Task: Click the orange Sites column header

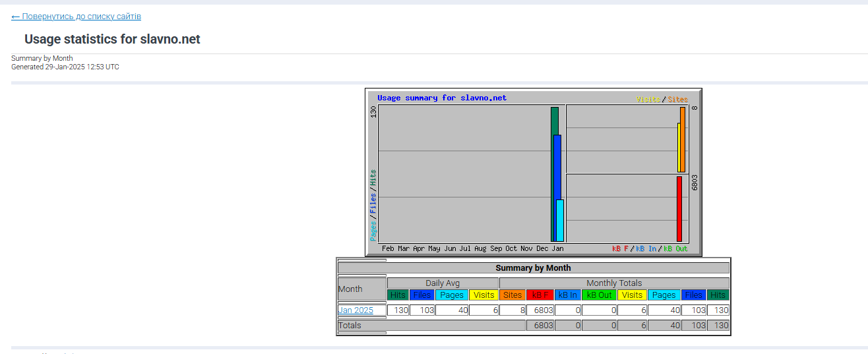Action: point(512,295)
